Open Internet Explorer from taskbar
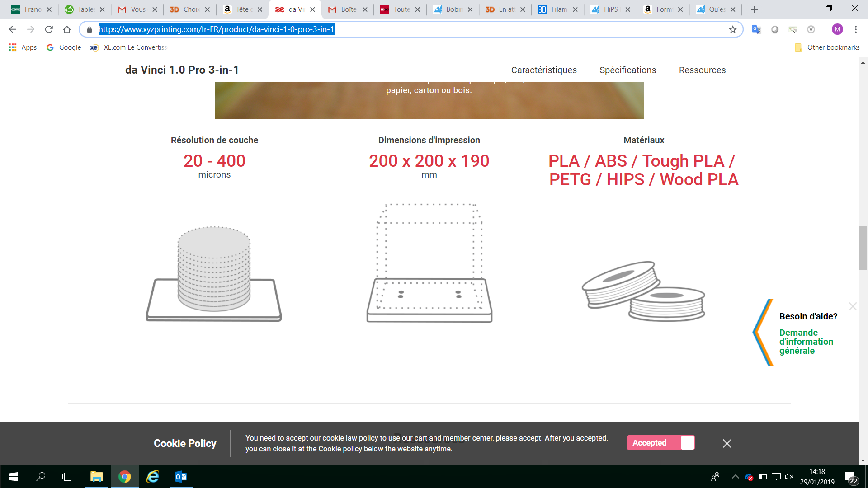The height and width of the screenshot is (488, 868). (x=153, y=477)
